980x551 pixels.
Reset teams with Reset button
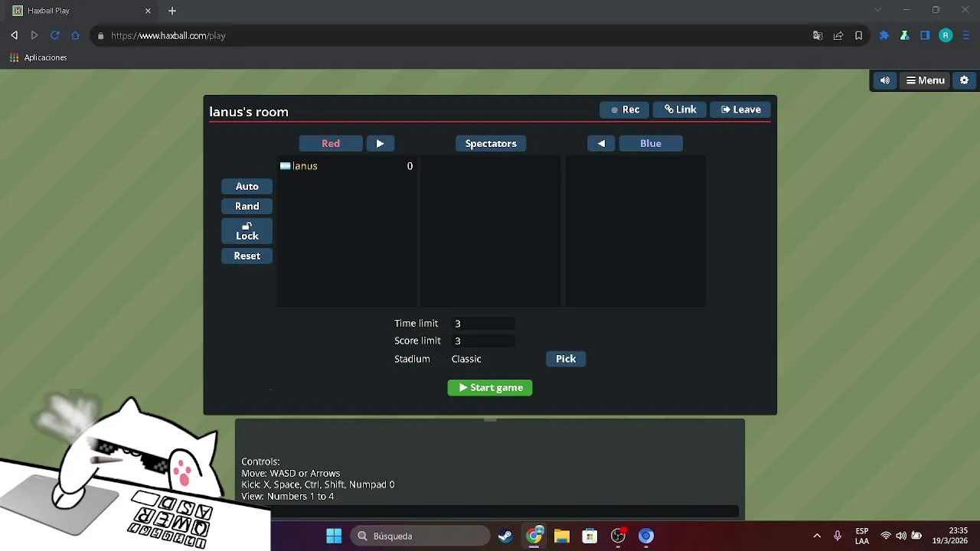click(247, 256)
